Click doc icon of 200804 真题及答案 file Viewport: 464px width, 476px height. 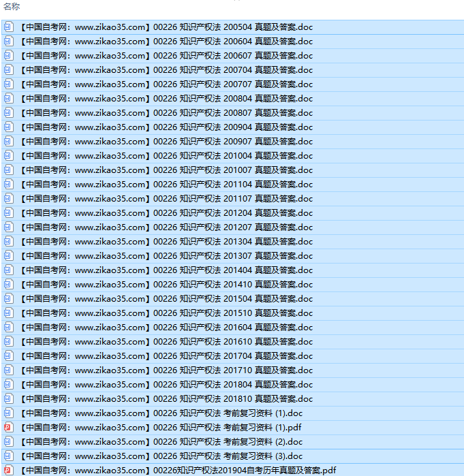8,98
